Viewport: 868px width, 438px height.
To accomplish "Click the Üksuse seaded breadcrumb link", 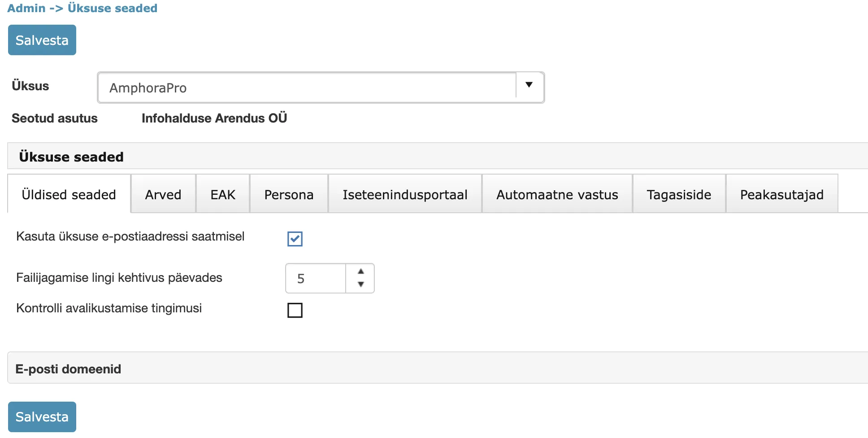I will coord(113,8).
